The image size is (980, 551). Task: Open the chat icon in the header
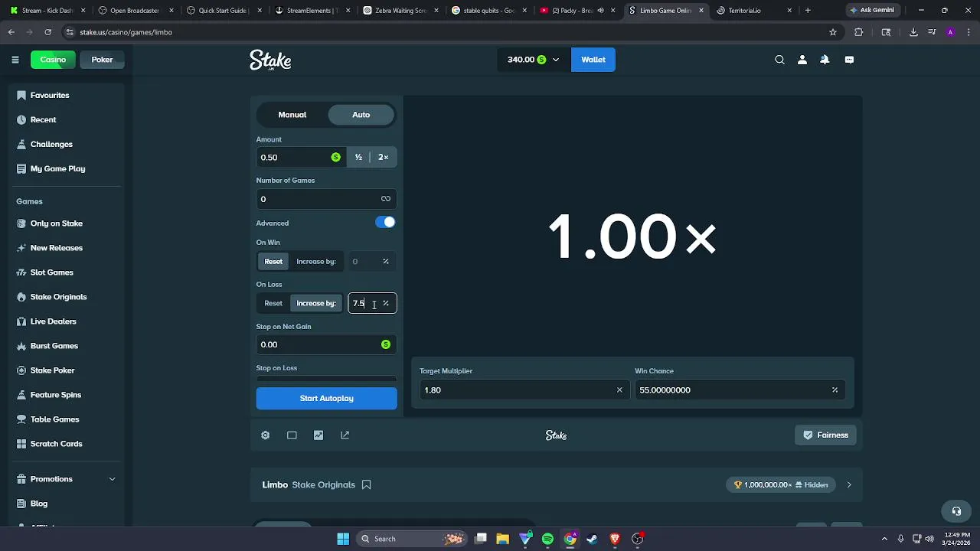coord(849,60)
